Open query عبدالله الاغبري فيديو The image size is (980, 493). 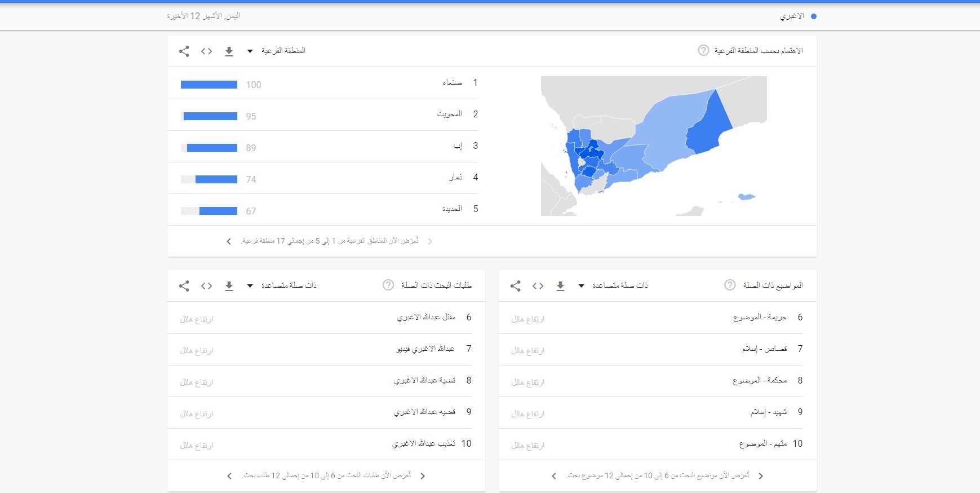coord(425,349)
